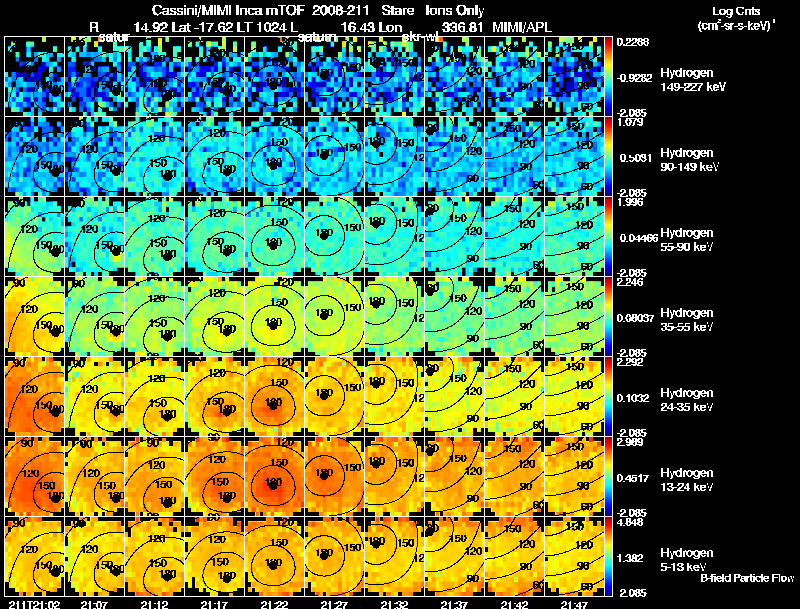Select the Hydrogen 24-35 keV panel at 21:02
Screen dimensions: 800x609
click(34, 397)
